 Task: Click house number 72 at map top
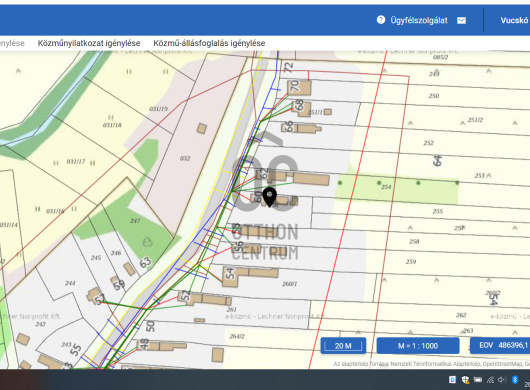click(288, 67)
